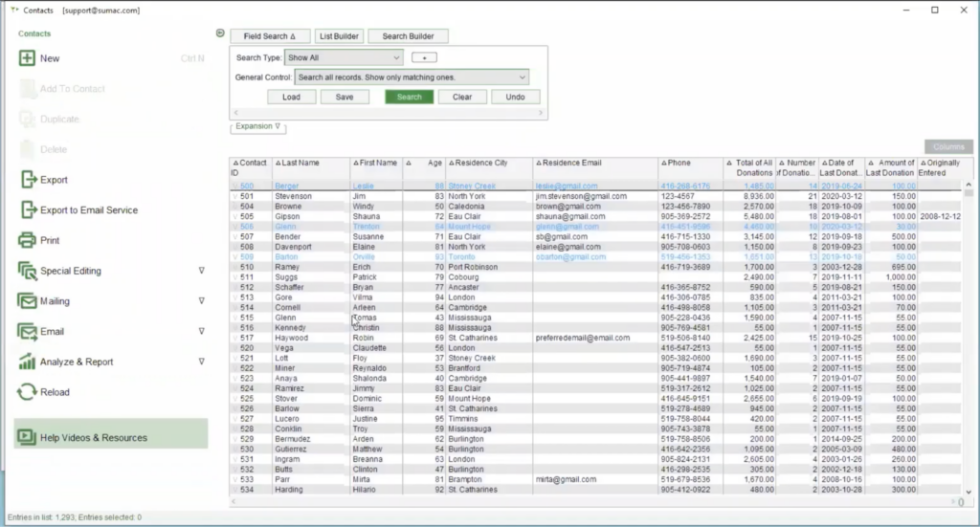This screenshot has width=980, height=527.
Task: Click the vertical scrollbar down arrow
Action: 969,492
